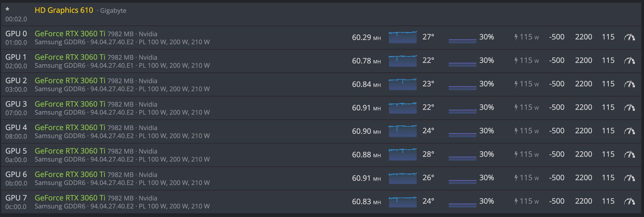The image size is (644, 217).
Task: Click GPU 6 overclock gauge icon
Action: [x=629, y=178]
